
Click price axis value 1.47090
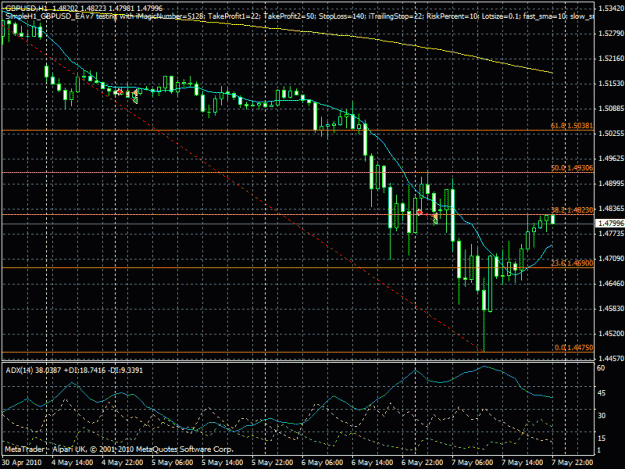pyautogui.click(x=611, y=259)
